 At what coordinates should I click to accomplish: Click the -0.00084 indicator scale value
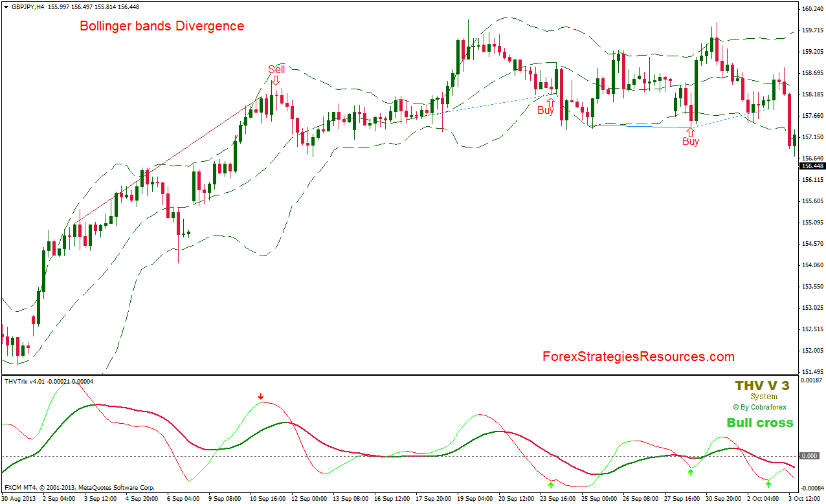click(x=812, y=488)
